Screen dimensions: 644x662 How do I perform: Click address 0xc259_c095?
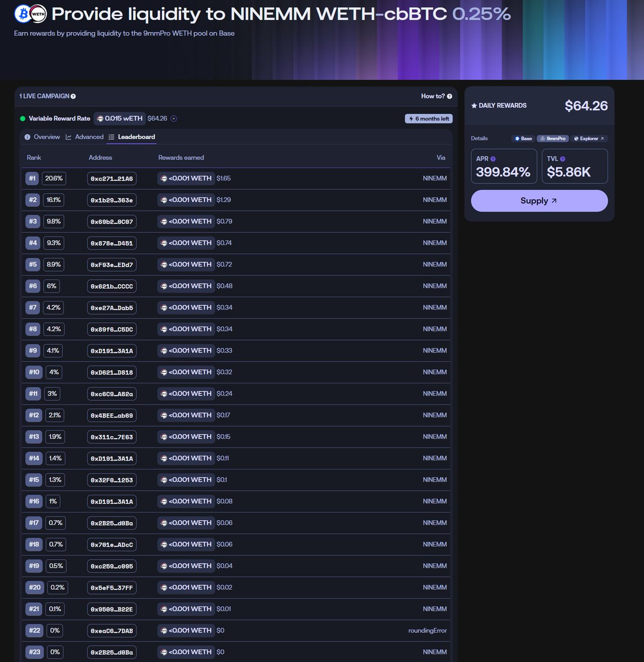click(x=112, y=565)
